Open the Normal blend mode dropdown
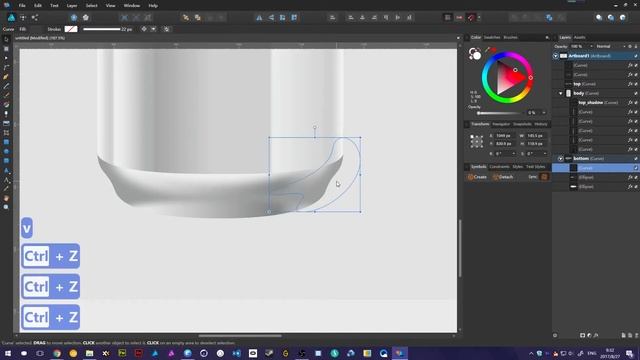This screenshot has width=640, height=360. [x=610, y=47]
